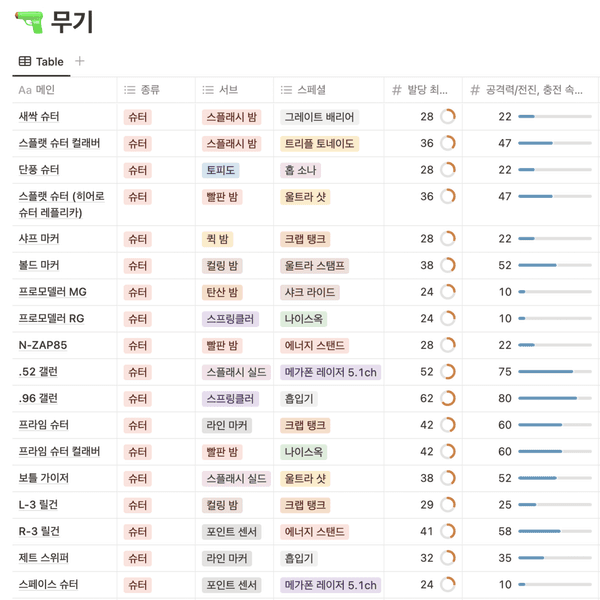The image size is (600, 600).
Task: Open the 공격력/전진 column header menu
Action: pyautogui.click(x=533, y=90)
